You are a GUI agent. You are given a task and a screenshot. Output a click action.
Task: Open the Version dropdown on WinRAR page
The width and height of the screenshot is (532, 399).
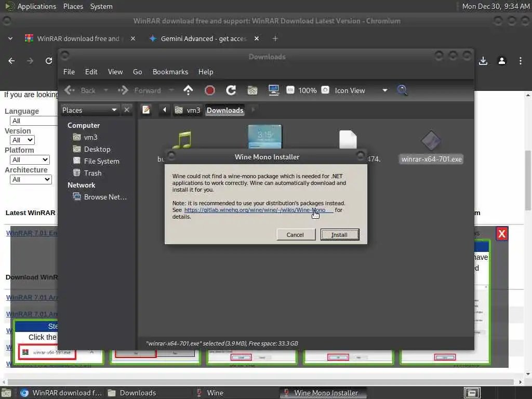point(22,140)
